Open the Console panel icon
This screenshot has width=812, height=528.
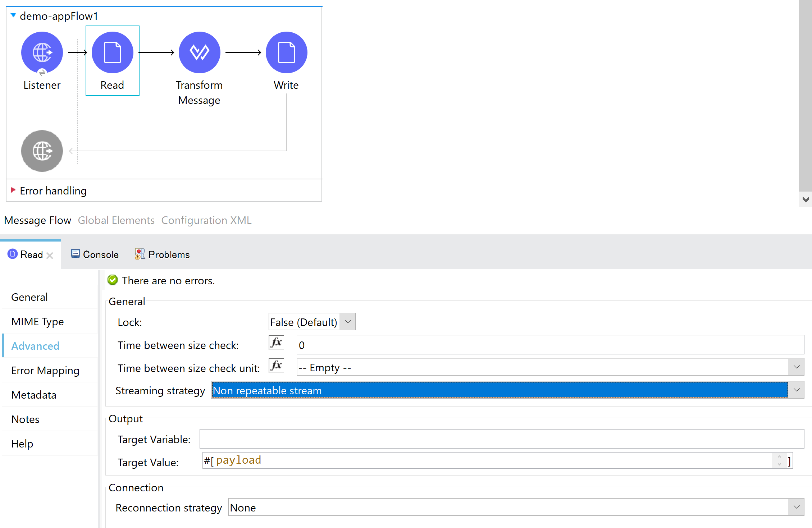[x=75, y=254]
